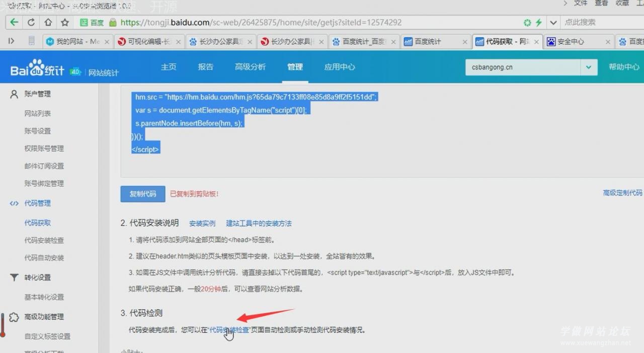Expand the tab overflow arrow on left
This screenshot has width=644, height=353.
(11, 41)
